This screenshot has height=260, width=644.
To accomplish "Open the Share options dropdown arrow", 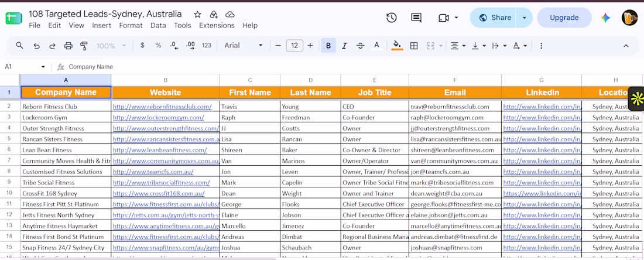I will [x=524, y=18].
